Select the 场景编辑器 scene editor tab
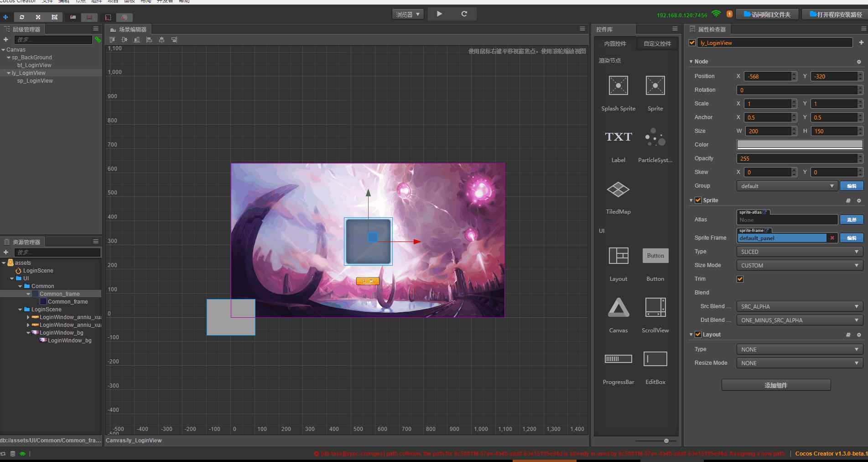This screenshot has height=462, width=868. [129, 29]
